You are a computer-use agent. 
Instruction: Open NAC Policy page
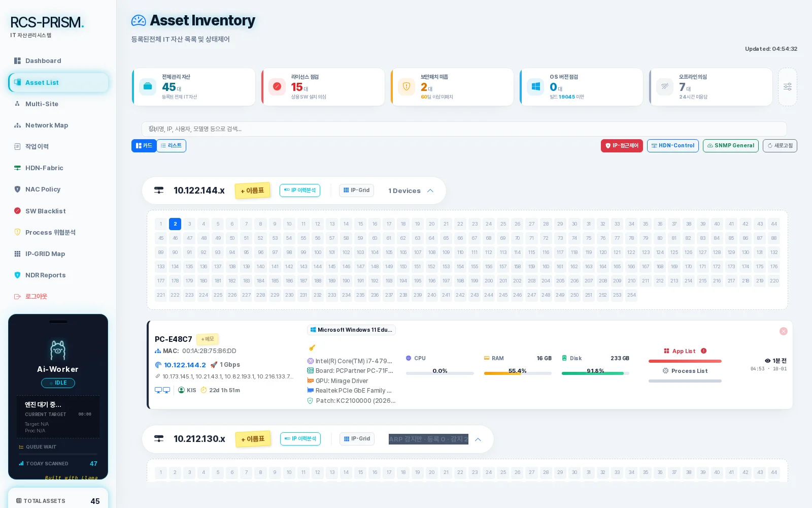(x=58, y=189)
